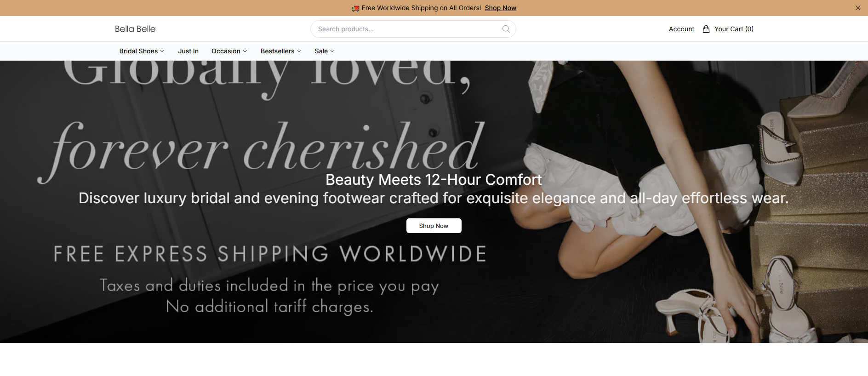Dismiss the shipping announcement banner
Screen dimensions: 868x376
[x=858, y=8]
